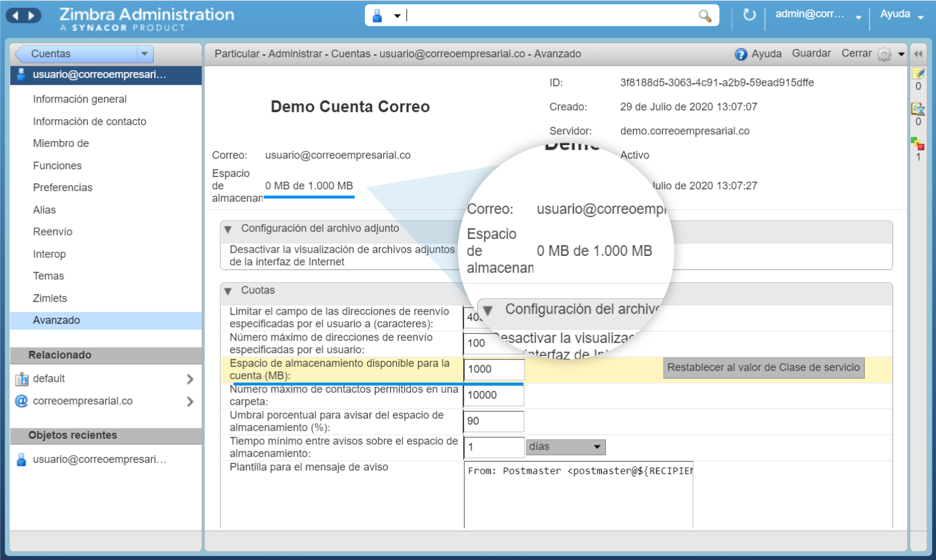Viewport: 936px width, 560px height.
Task: Open the gear settings icon in toolbar
Action: 884,54
